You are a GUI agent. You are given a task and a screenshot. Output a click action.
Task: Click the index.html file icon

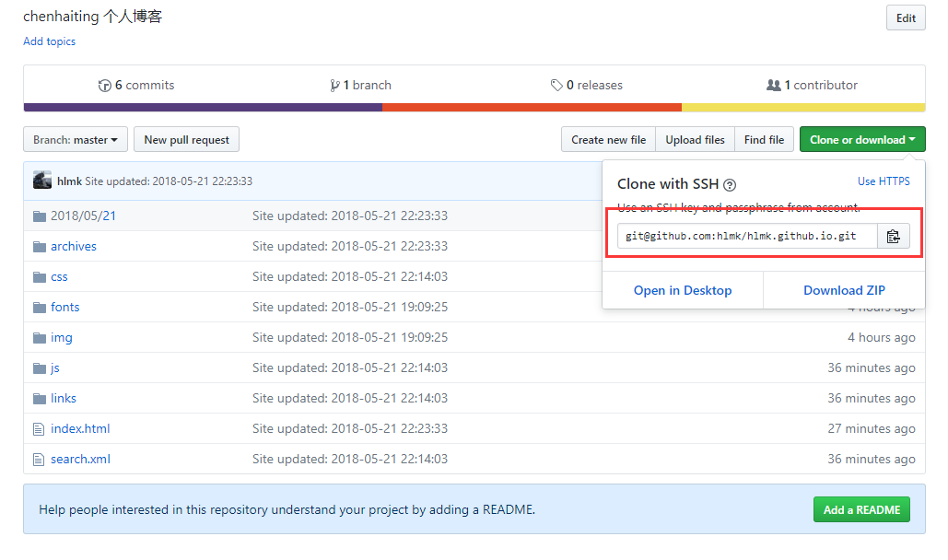click(39, 429)
